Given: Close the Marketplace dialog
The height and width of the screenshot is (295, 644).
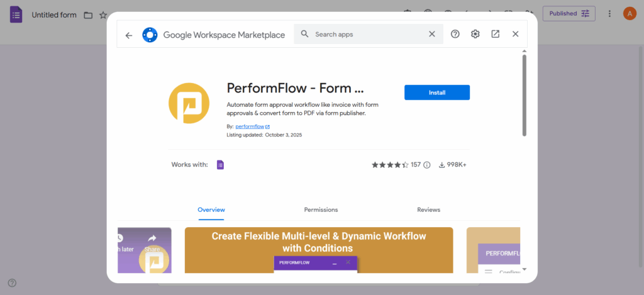Looking at the screenshot, I should pos(516,34).
